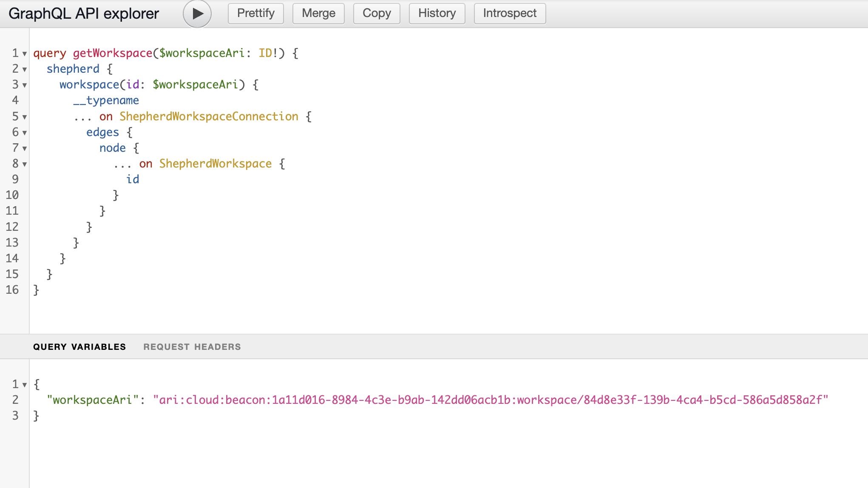Collapse the ShepherdWorkspaceConnection fragment on line 5
Screen dimensions: 868x488
coord(24,117)
